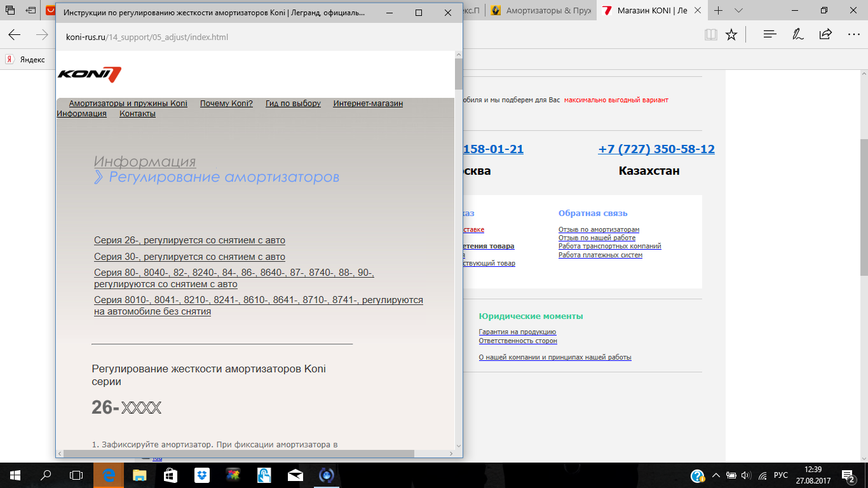Open Информация navigation item
This screenshot has width=868, height=488.
(81, 114)
